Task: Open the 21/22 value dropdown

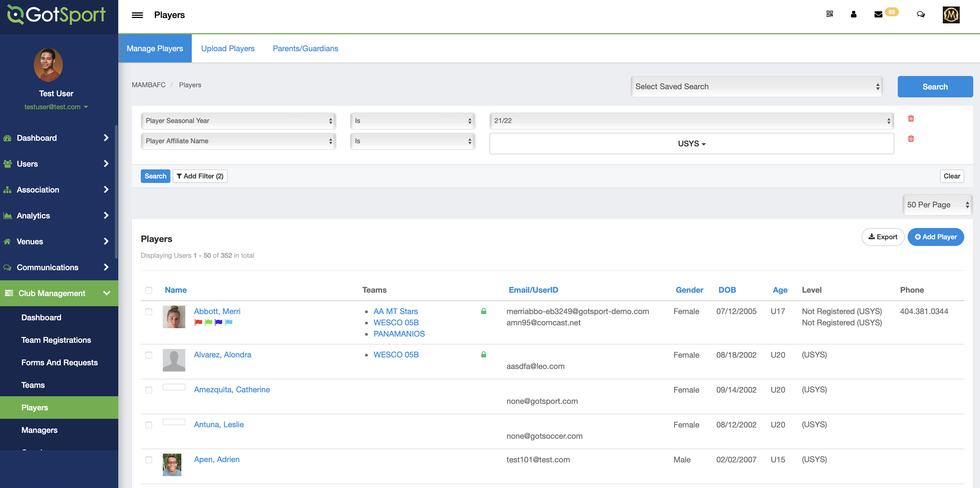Action: [692, 120]
